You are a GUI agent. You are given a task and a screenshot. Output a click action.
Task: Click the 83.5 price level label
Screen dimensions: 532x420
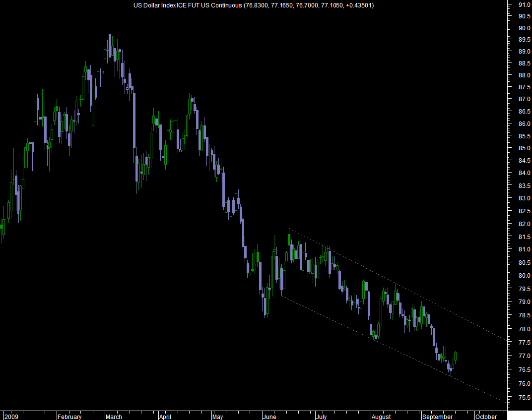pos(524,186)
